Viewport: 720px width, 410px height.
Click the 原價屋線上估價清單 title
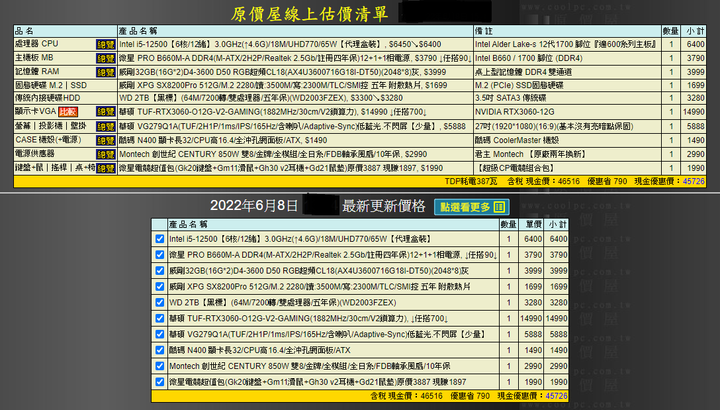point(309,14)
